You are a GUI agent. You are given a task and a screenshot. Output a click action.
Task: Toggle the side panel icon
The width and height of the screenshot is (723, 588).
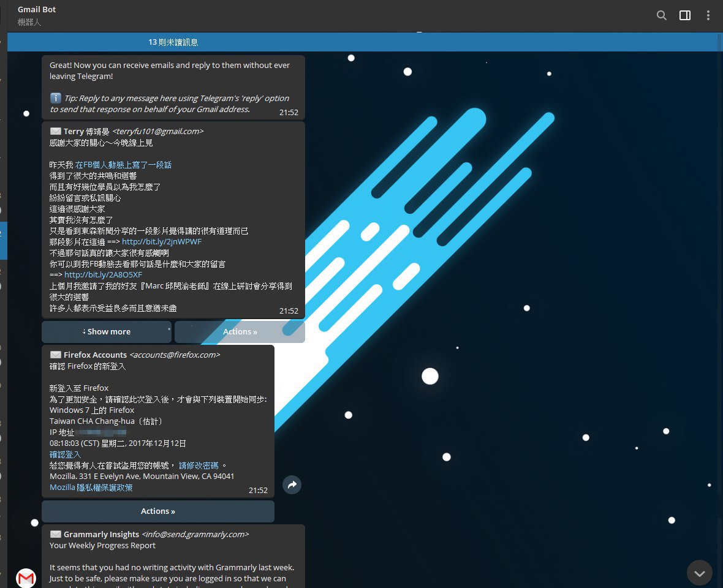click(x=685, y=15)
